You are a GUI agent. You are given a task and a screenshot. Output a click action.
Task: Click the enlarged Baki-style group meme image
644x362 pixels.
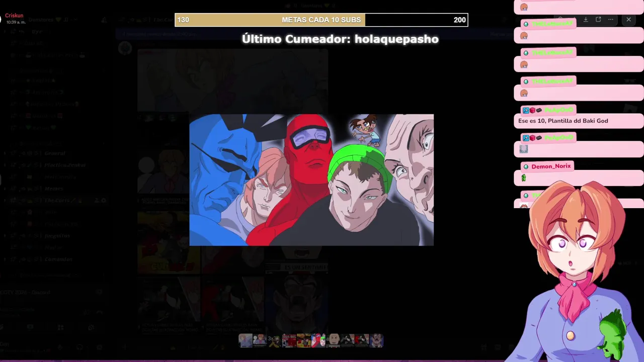point(311,180)
